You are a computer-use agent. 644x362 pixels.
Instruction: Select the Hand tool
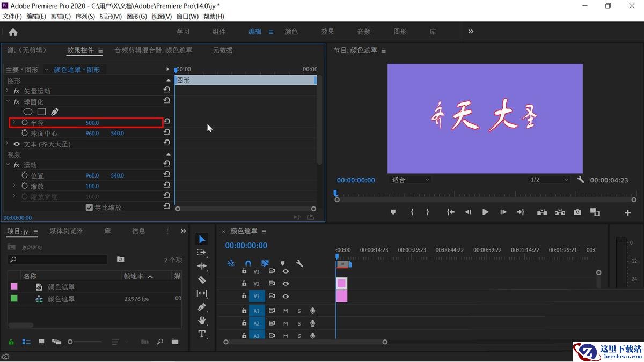tap(202, 320)
